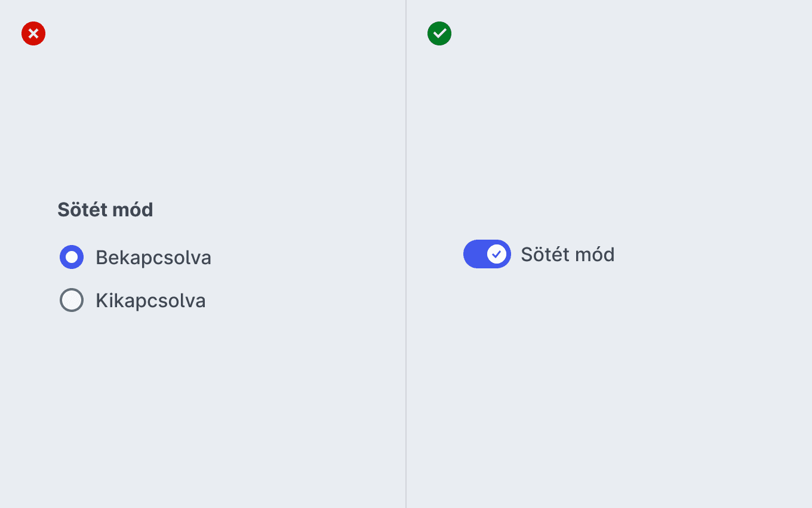Click the Bekapcsolva option label text
The height and width of the screenshot is (508, 812).
tap(153, 258)
